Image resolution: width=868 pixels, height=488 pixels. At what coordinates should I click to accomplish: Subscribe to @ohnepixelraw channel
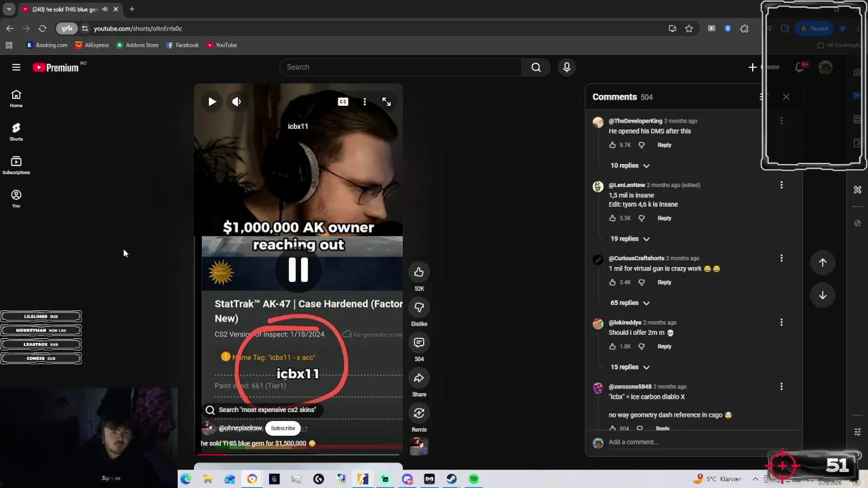(x=283, y=428)
